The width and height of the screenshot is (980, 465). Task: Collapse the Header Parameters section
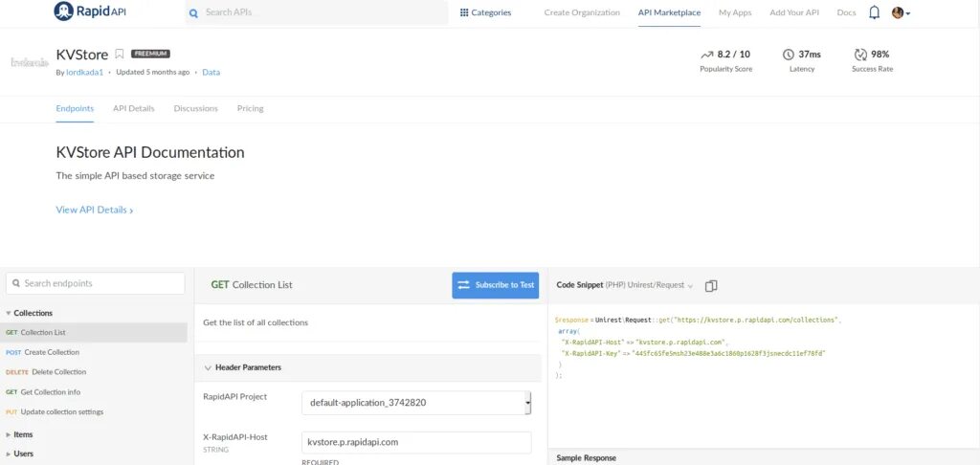(x=368, y=367)
